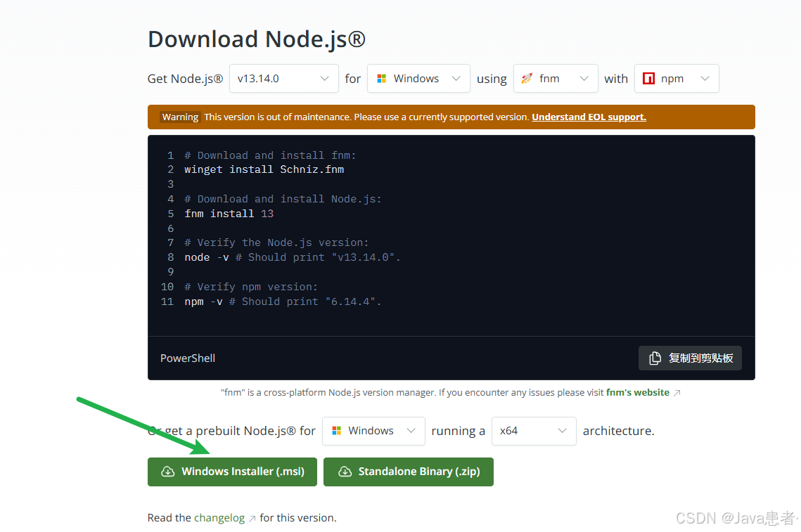Image resolution: width=801 pixels, height=532 pixels.
Task: Open the changelog link
Action: point(219,518)
